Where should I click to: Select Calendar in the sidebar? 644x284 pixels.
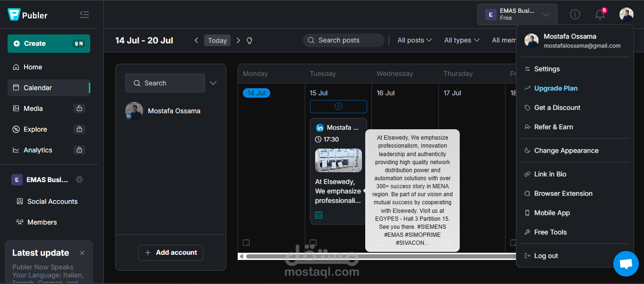[49, 88]
